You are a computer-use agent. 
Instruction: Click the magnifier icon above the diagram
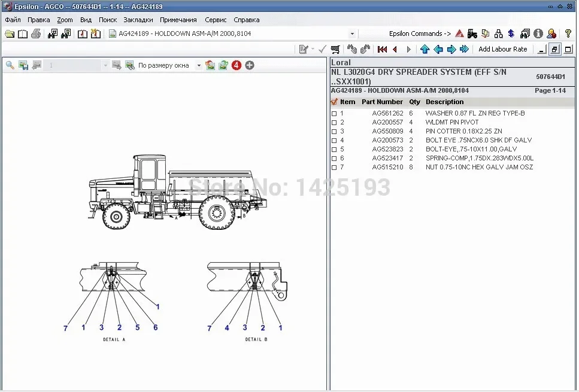click(10, 65)
